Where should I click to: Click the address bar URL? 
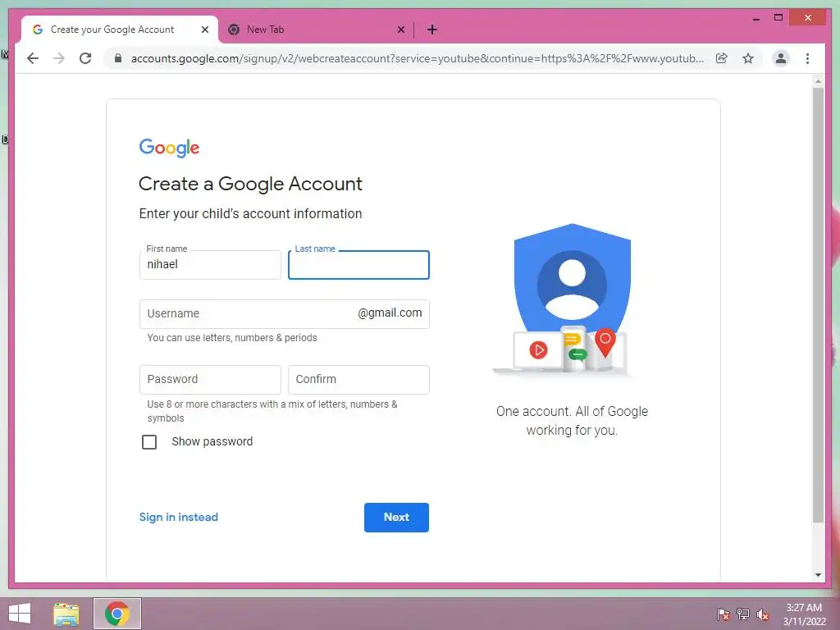(418, 58)
